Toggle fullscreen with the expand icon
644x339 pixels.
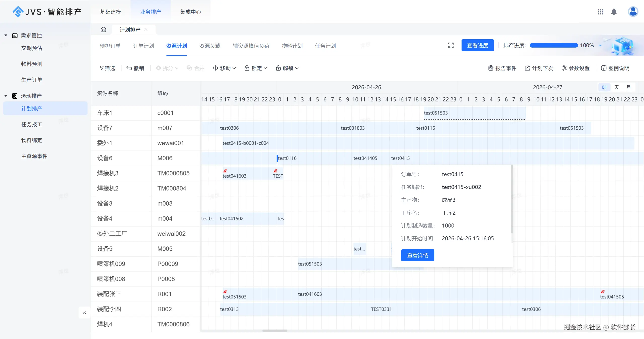tap(451, 46)
